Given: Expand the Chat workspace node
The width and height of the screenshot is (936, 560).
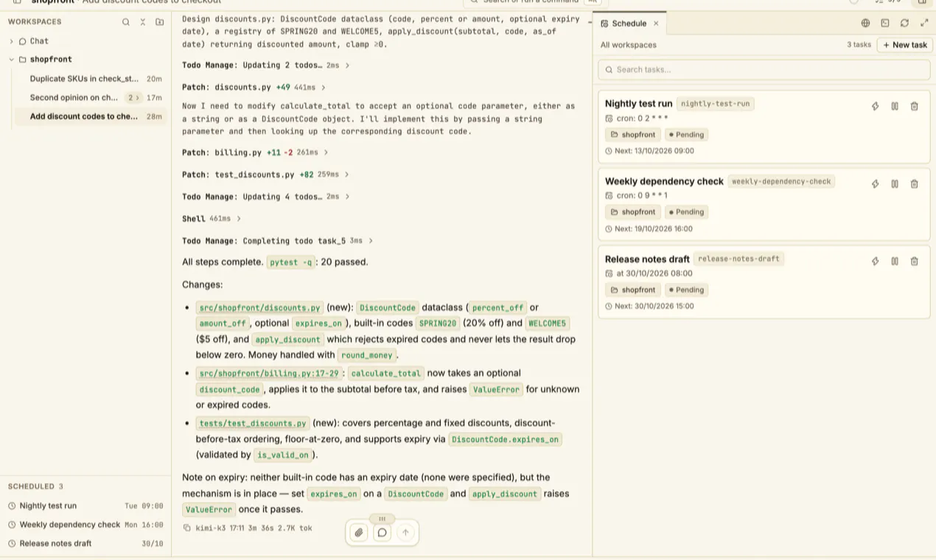Looking at the screenshot, I should pyautogui.click(x=11, y=41).
